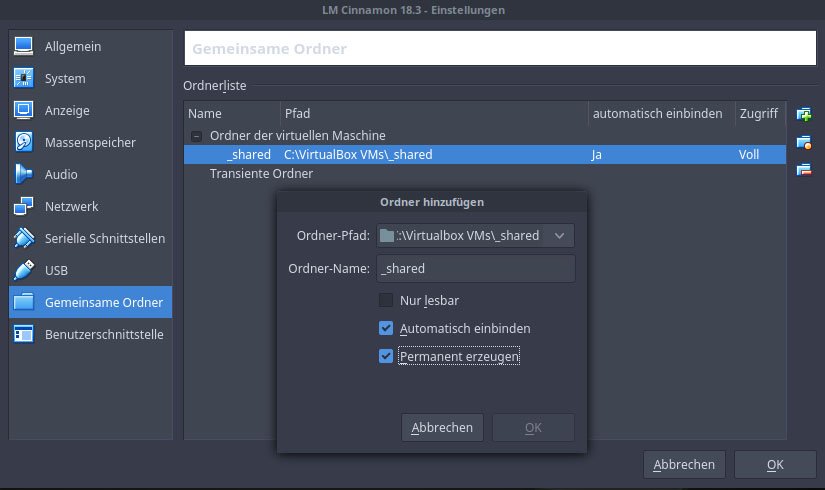This screenshot has height=490, width=825.
Task: Uncheck Permanent erzeugen
Action: 386,356
